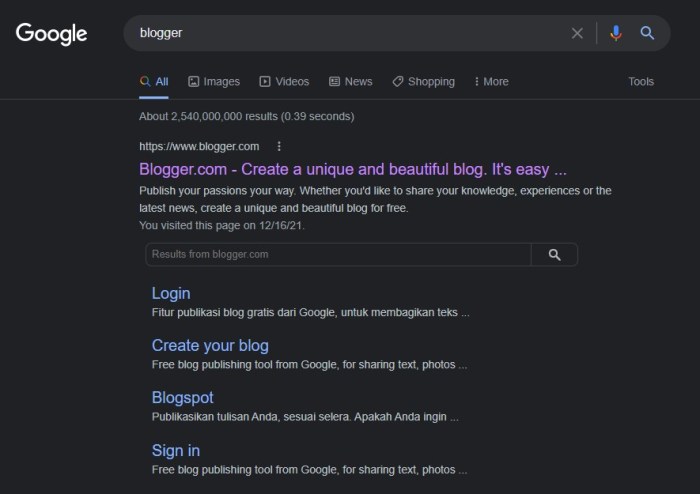The height and width of the screenshot is (494, 700).
Task: Open the 'Create your blog' sitelink
Action: [x=210, y=345]
